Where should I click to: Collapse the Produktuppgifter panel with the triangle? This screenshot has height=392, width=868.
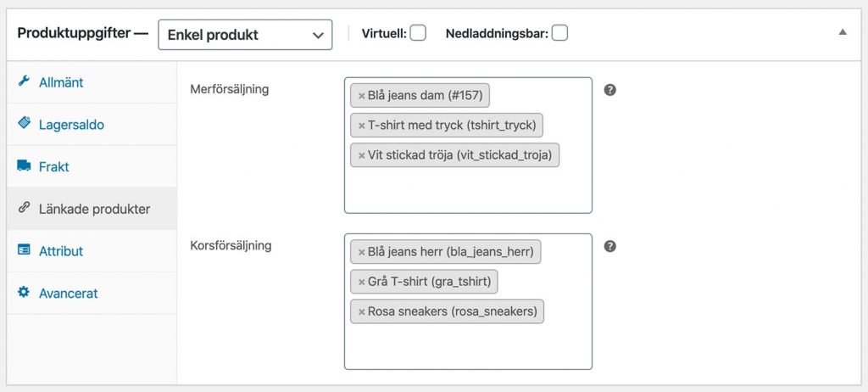click(x=843, y=32)
